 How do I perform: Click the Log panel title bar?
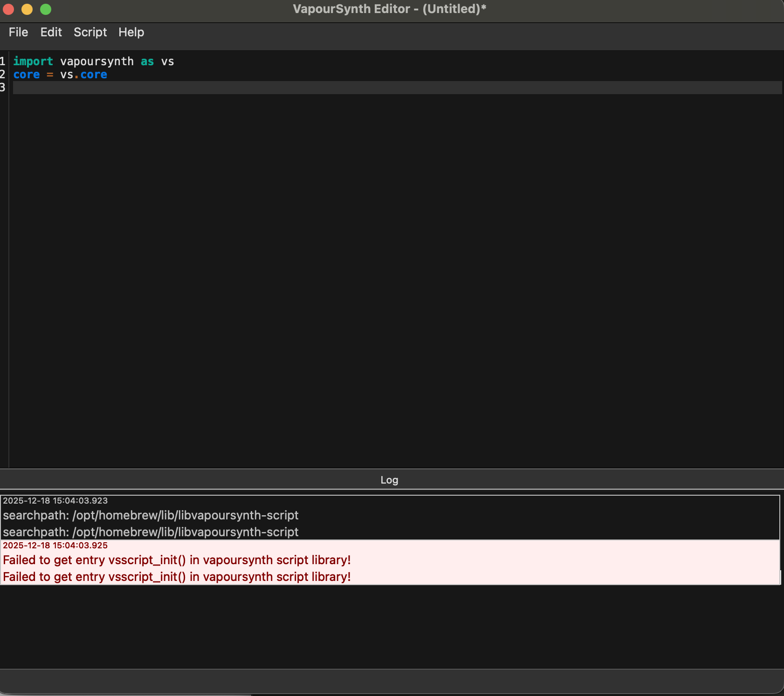coord(389,480)
